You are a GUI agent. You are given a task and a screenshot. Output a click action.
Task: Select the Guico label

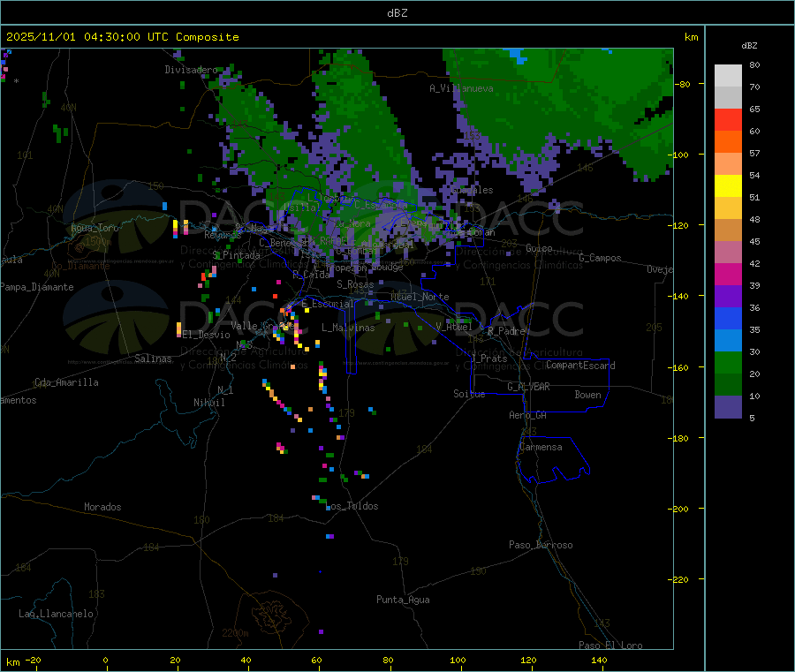pyautogui.click(x=539, y=248)
